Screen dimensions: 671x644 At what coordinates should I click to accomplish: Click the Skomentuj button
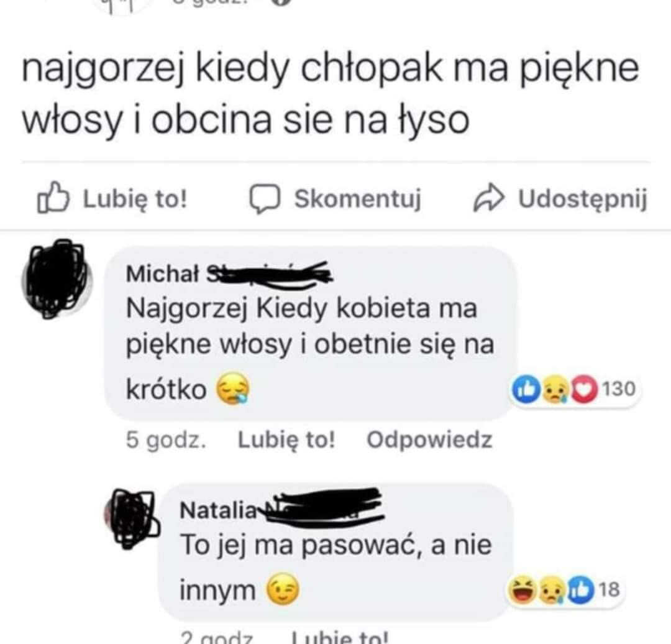coord(336,199)
